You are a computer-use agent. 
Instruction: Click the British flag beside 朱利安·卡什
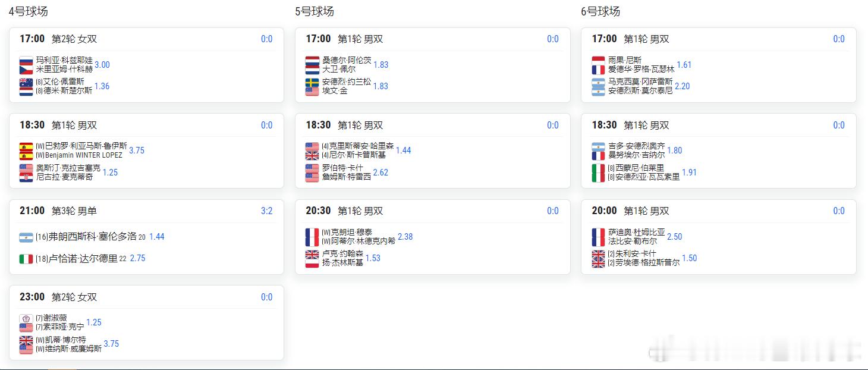(x=598, y=255)
